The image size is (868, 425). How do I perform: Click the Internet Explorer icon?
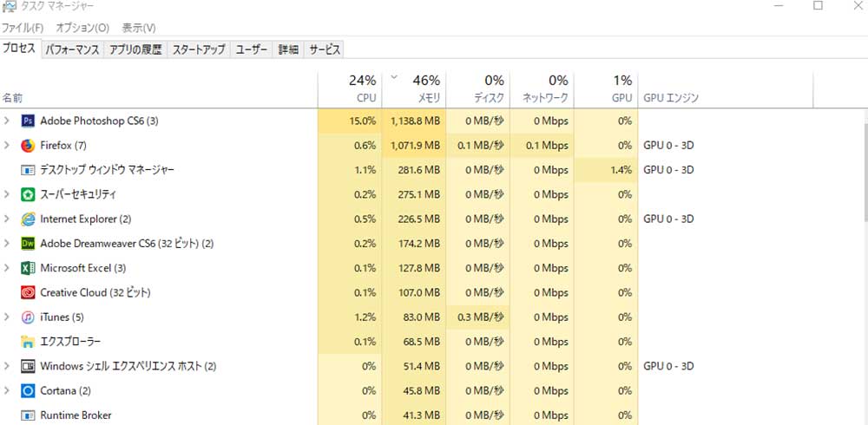pyautogui.click(x=28, y=219)
